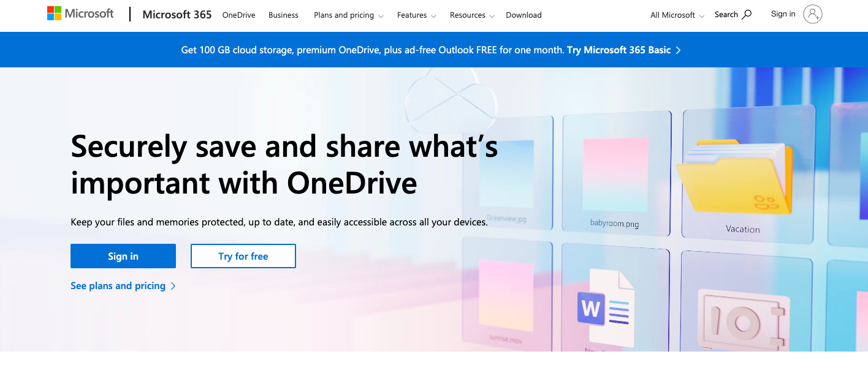
Task: Click the Search magnifier icon
Action: 747,15
